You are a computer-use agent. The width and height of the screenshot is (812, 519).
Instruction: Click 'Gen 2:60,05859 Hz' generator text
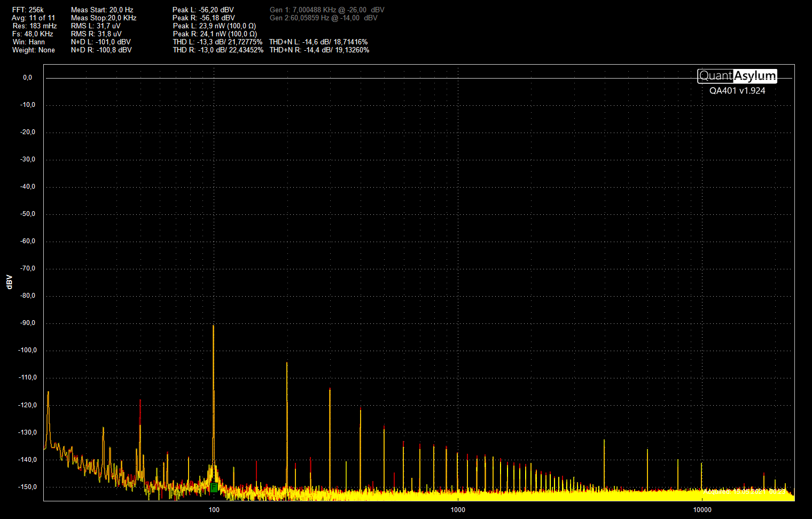pyautogui.click(x=324, y=18)
